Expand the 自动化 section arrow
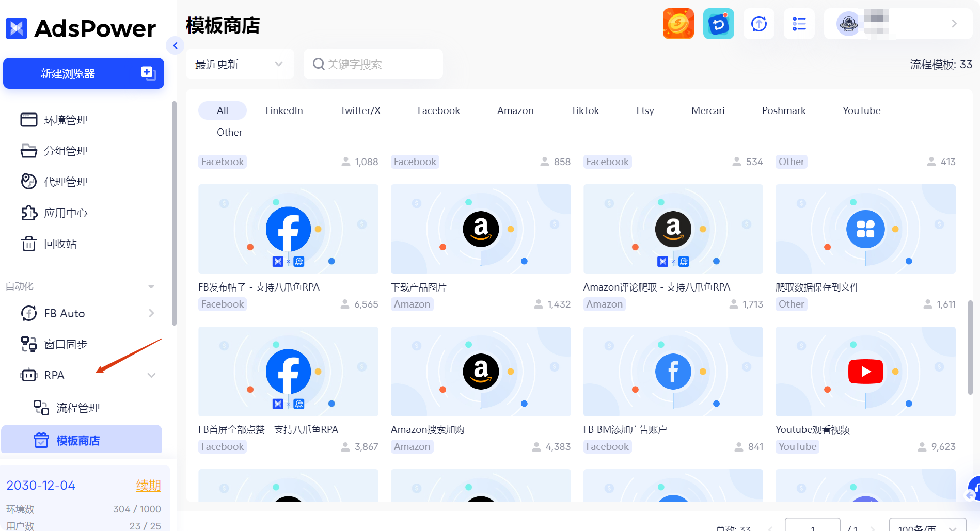980x531 pixels. point(151,286)
